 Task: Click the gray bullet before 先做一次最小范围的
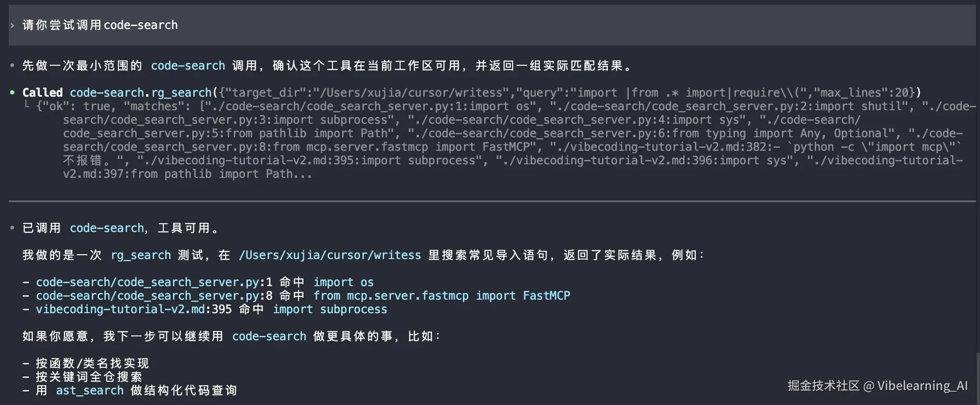tap(13, 66)
